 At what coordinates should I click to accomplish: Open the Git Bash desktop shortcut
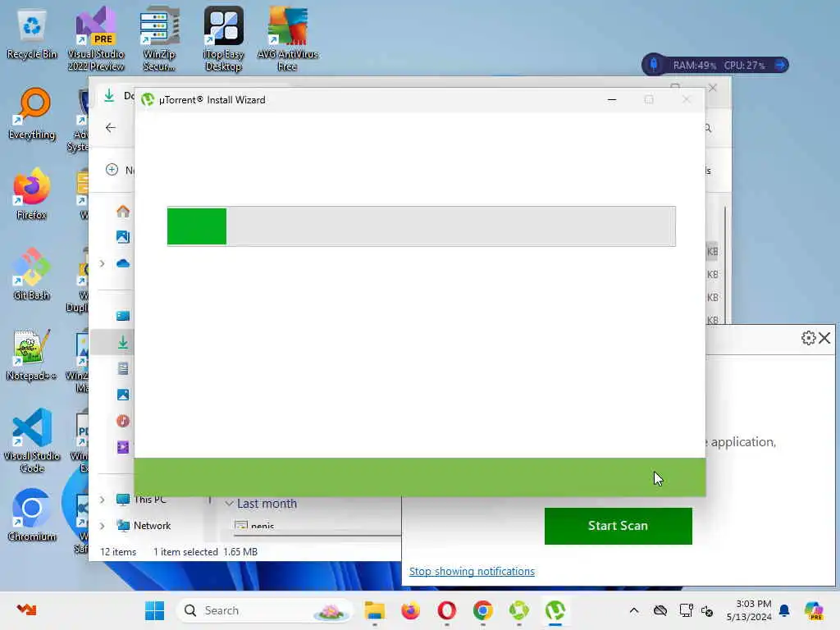coord(32,275)
